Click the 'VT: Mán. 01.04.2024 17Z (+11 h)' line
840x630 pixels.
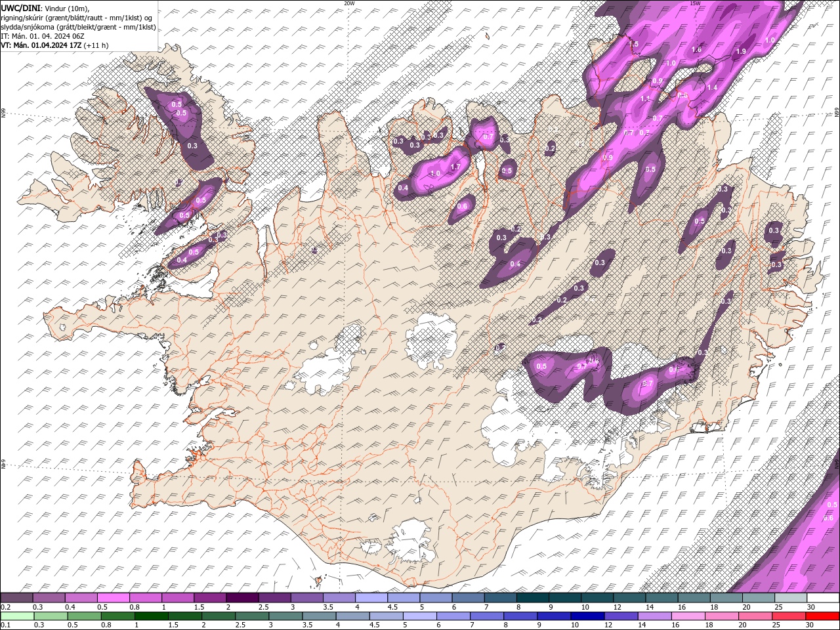coord(55,45)
